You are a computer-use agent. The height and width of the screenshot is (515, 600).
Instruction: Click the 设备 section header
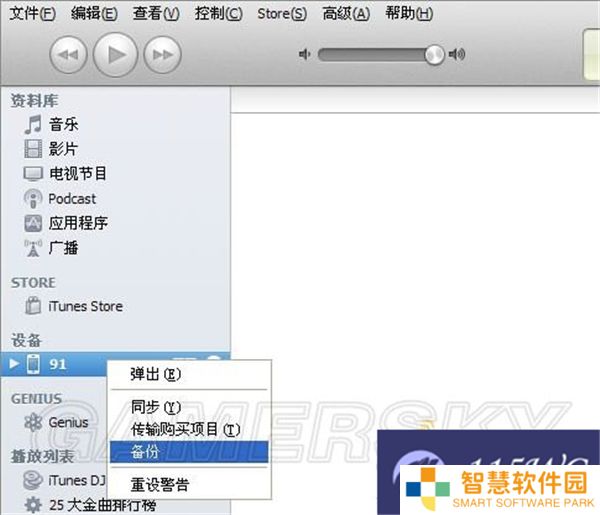click(26, 340)
